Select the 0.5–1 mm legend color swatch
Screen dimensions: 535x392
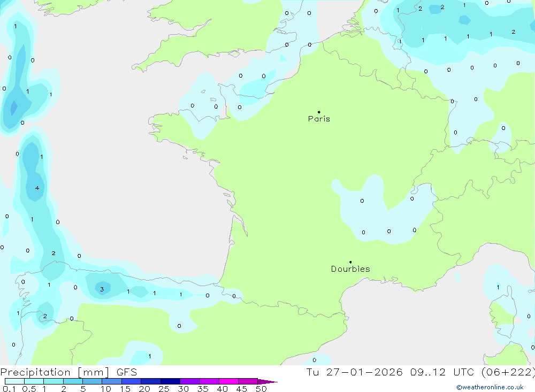tap(34, 381)
